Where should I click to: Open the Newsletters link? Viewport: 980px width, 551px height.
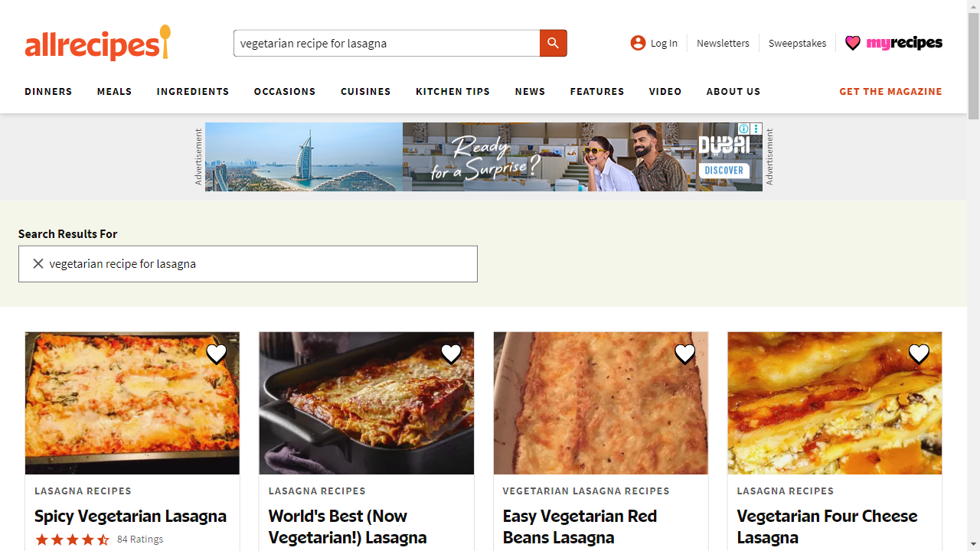pos(723,44)
